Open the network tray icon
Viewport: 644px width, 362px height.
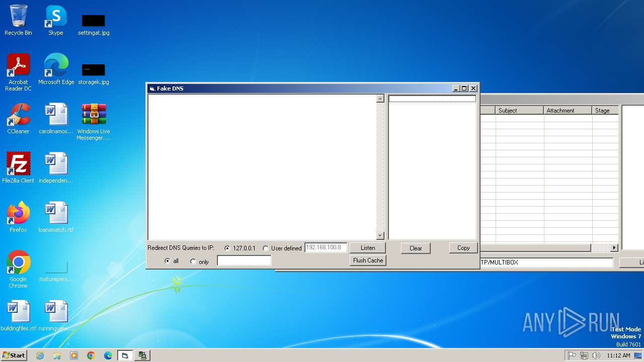tap(584, 355)
